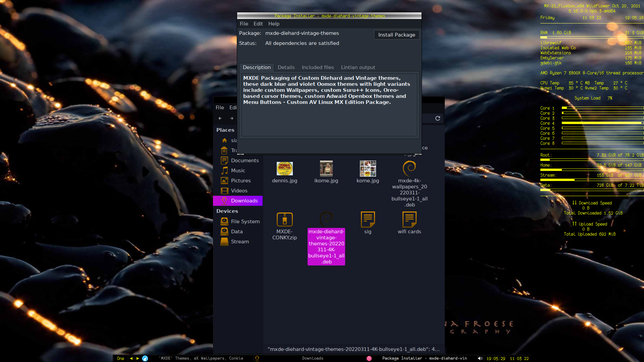
Task: Select the Description tab
Action: pyautogui.click(x=257, y=67)
